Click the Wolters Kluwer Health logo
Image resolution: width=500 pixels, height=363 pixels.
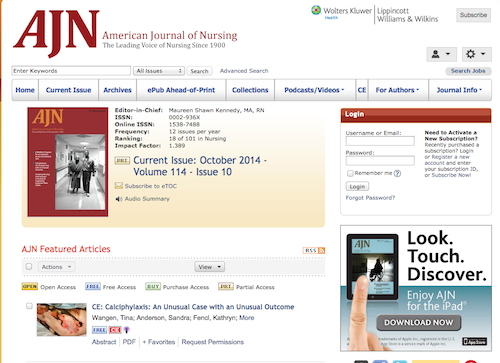click(x=341, y=13)
